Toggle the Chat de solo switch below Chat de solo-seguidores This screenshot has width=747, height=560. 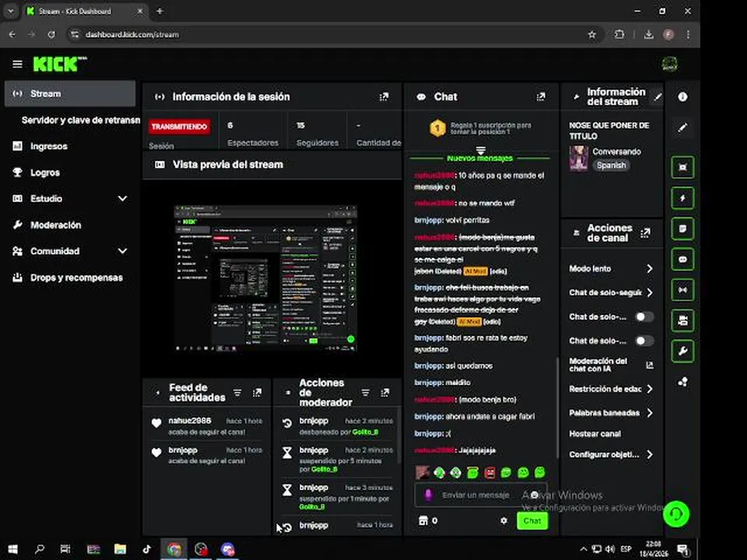pyautogui.click(x=644, y=317)
